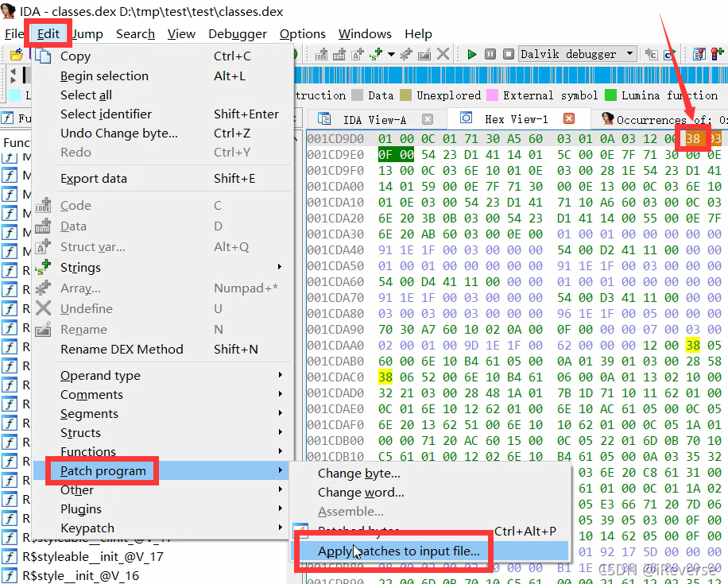The width and height of the screenshot is (728, 584).
Task: Open the Search menu
Action: point(136,34)
